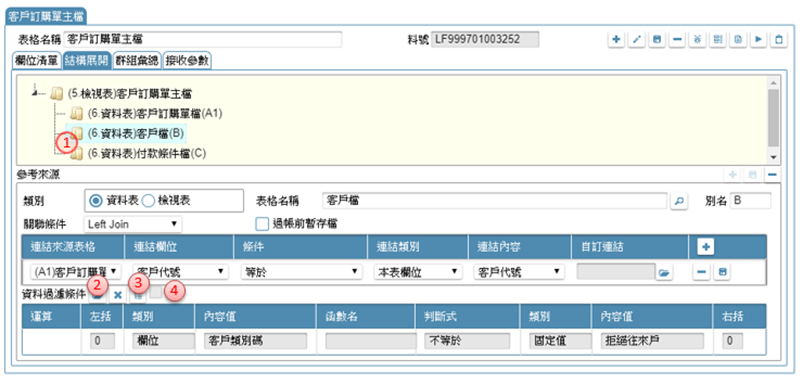Open the 連結類別 本表欄位 dropdown

tap(418, 271)
